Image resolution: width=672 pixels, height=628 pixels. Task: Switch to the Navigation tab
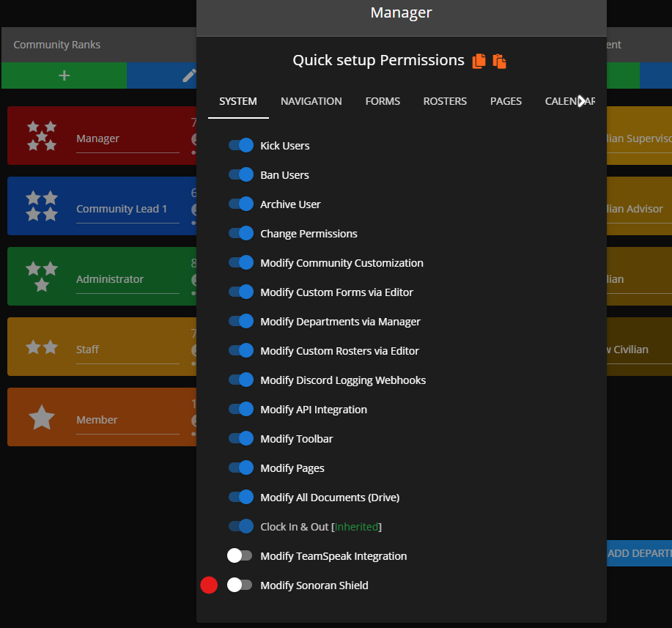pyautogui.click(x=311, y=101)
